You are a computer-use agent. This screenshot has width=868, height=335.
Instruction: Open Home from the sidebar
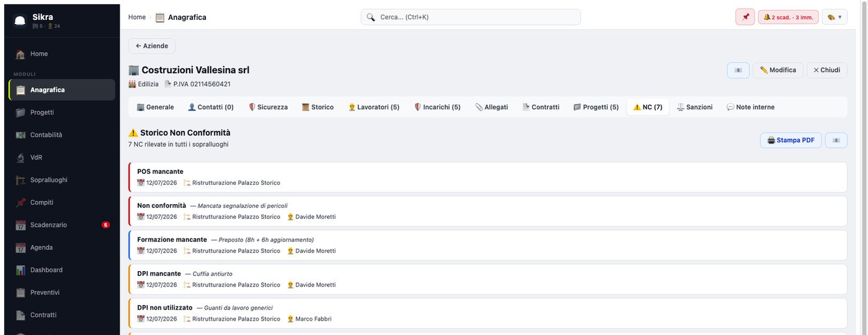click(62, 54)
